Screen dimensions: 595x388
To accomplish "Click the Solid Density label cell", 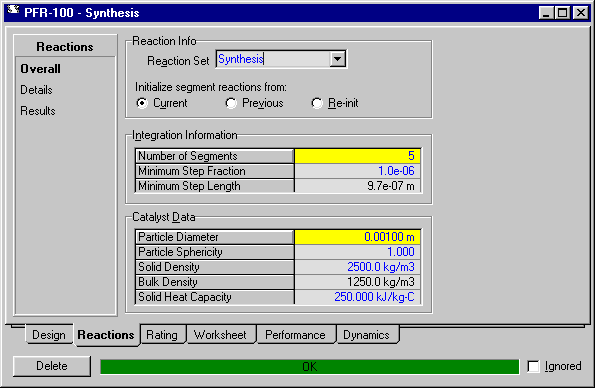I will point(215,267).
